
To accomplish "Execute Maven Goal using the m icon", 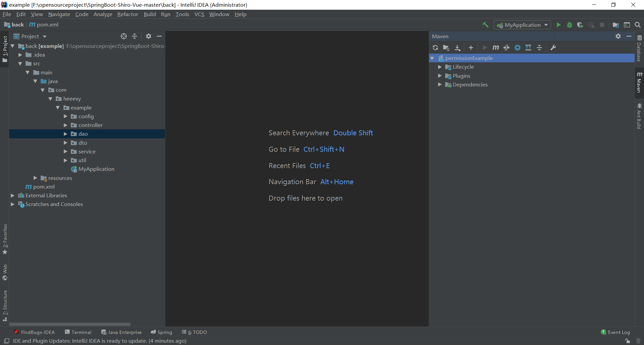I will [x=496, y=48].
